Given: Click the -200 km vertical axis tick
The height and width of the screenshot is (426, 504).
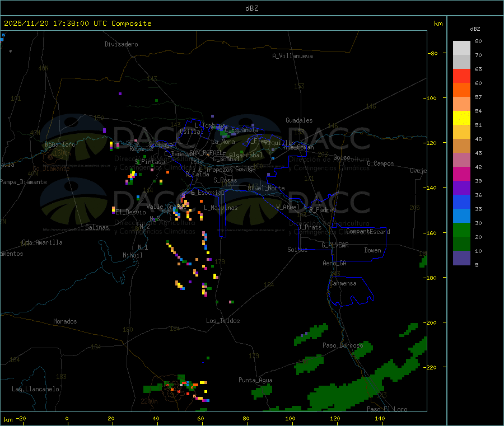Looking at the screenshot, I should (431, 322).
